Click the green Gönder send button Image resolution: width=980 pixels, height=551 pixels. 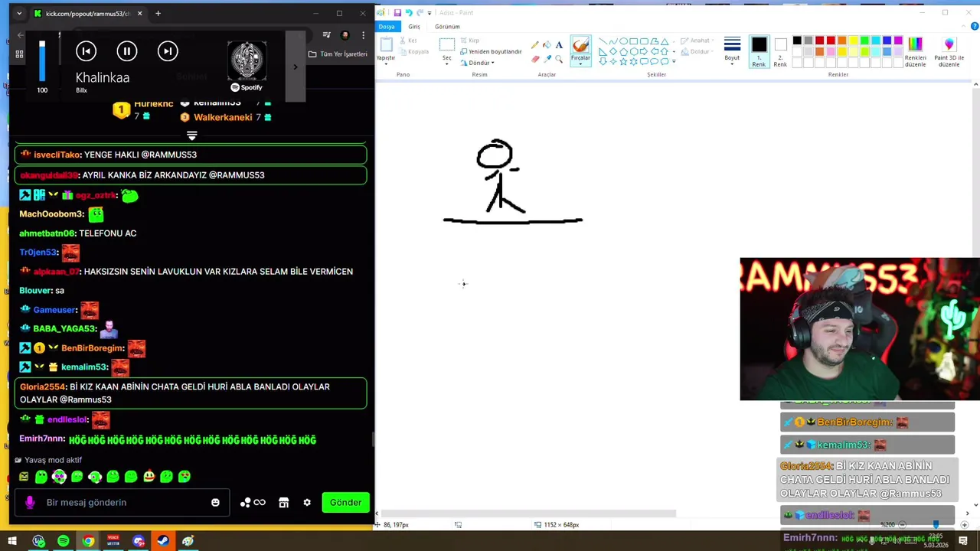click(x=345, y=503)
